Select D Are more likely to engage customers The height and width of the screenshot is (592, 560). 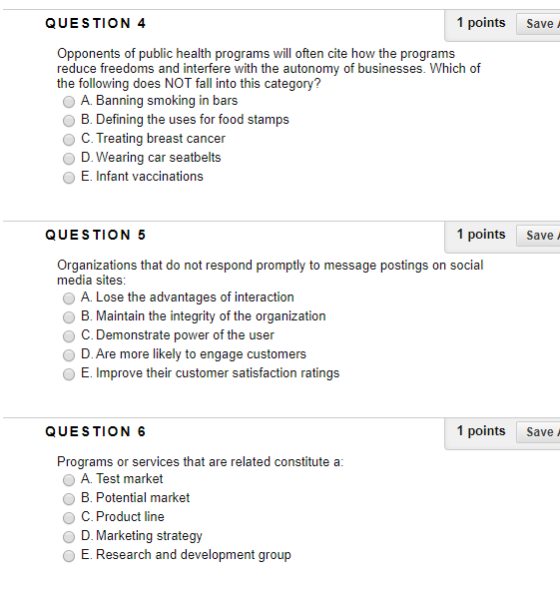coord(69,355)
